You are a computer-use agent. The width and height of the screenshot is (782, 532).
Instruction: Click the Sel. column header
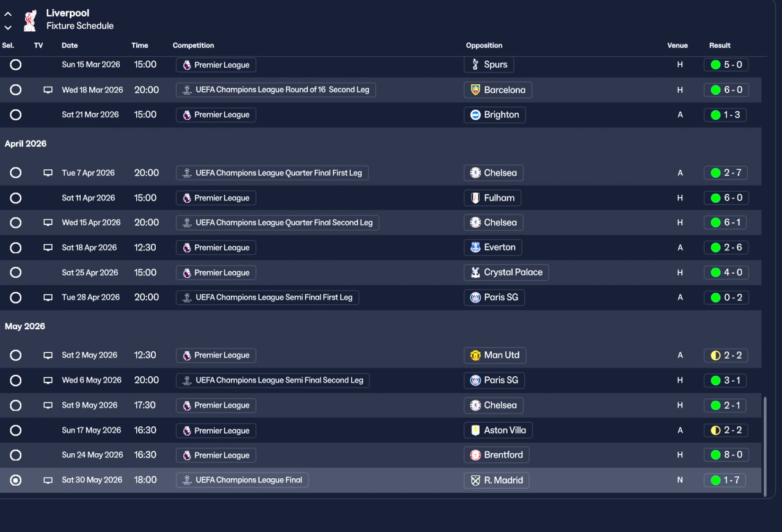8,45
